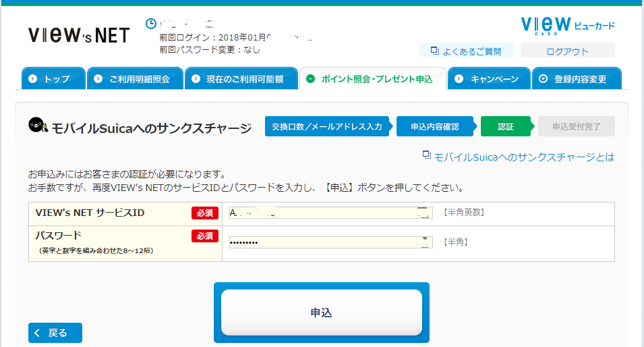Click the モバイルSuicaへのサンクスチャージ heading
644x347 pixels.
pos(151,128)
